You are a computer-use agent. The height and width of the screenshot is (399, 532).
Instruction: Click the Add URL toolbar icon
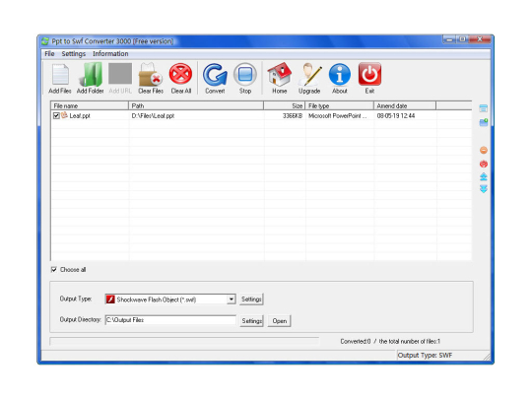pyautogui.click(x=120, y=73)
